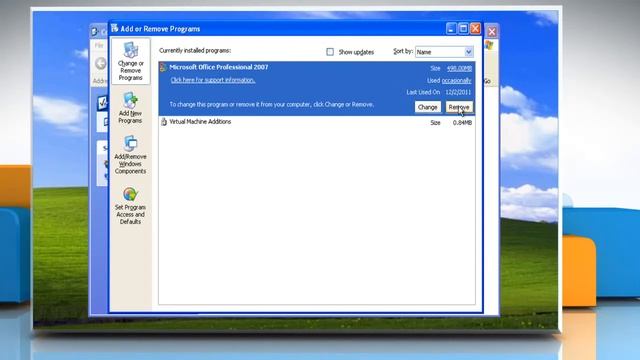The image size is (640, 360).
Task: Select Change or Remove Programs sidebar icon
Action: tap(131, 61)
